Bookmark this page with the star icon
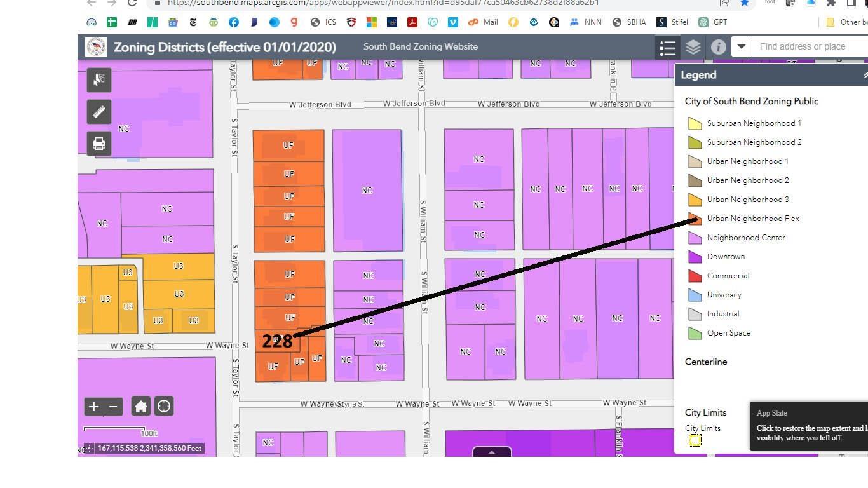Viewport: 868px width, 488px height. click(x=745, y=3)
